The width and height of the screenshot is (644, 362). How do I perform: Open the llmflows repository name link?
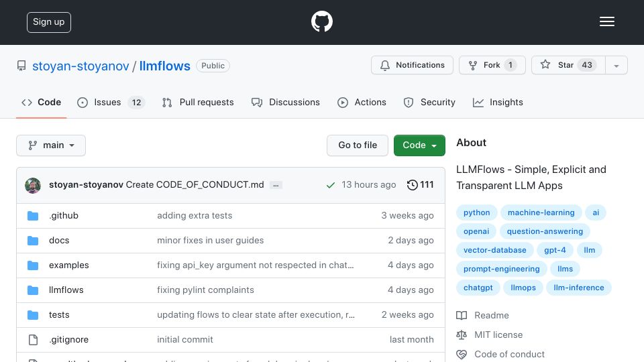(165, 66)
